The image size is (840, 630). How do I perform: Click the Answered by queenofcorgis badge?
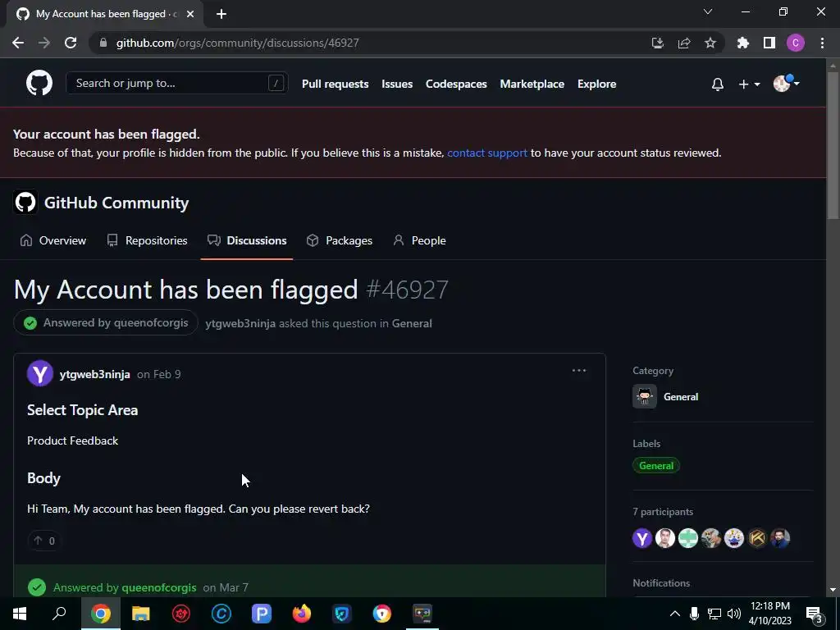coord(106,322)
